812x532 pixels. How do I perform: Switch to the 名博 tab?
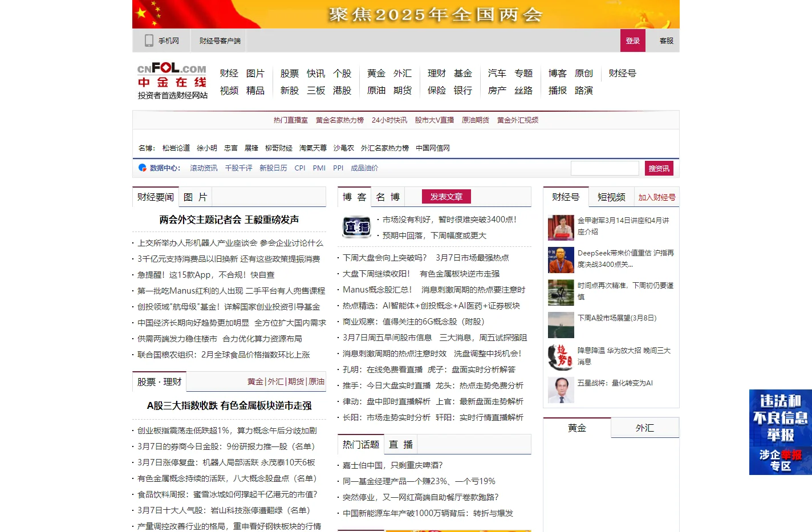388,197
